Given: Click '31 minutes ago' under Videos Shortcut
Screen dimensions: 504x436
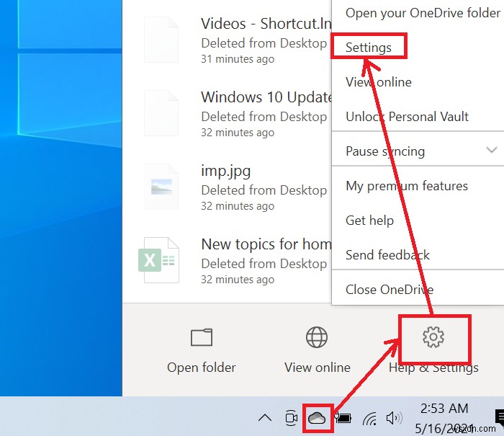Looking at the screenshot, I should pyautogui.click(x=238, y=59).
